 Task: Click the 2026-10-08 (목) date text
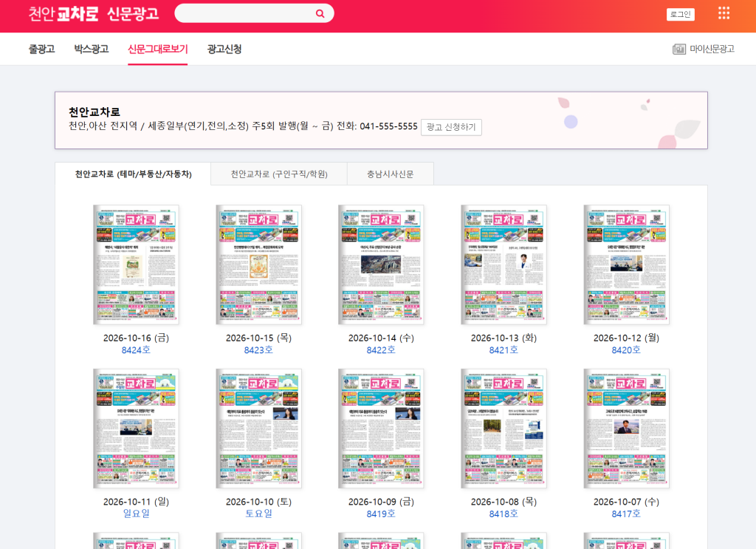[504, 502]
